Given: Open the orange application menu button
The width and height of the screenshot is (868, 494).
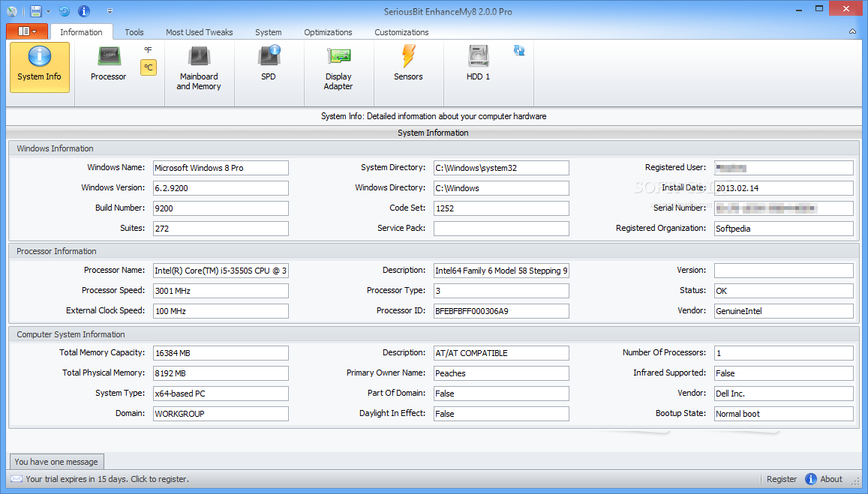Looking at the screenshot, I should click(x=27, y=31).
